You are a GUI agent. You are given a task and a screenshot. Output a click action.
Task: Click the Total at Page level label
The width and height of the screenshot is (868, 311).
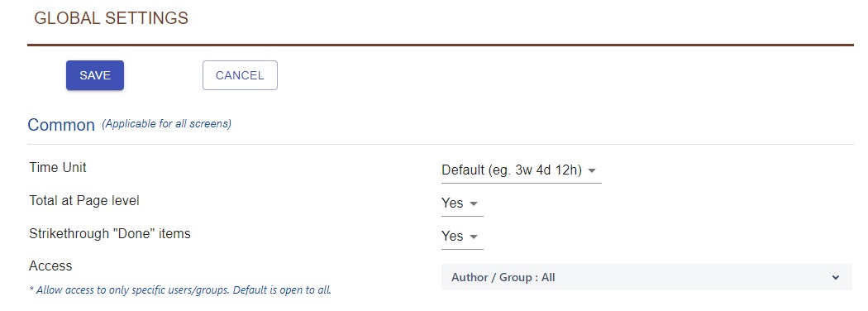tap(84, 201)
